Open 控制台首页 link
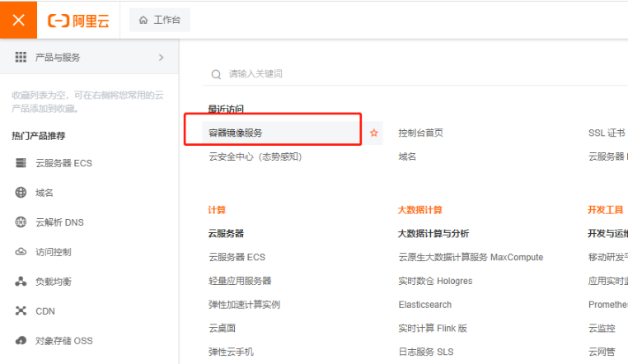 tap(420, 133)
